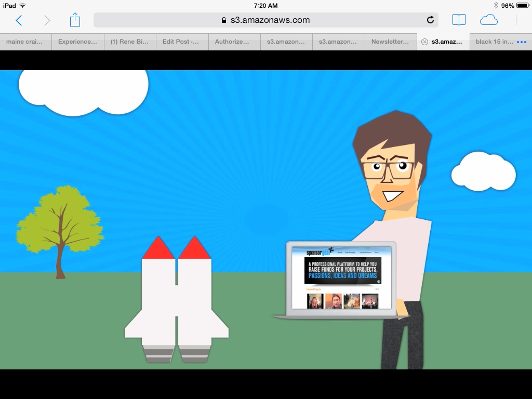Image resolution: width=532 pixels, height=399 pixels.
Task: Switch to the "maine crai..." tab
Action: (x=25, y=42)
